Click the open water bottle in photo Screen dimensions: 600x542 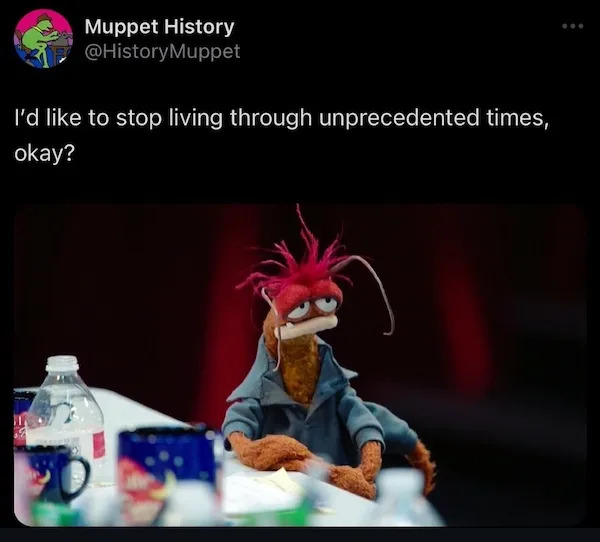[x=65, y=413]
